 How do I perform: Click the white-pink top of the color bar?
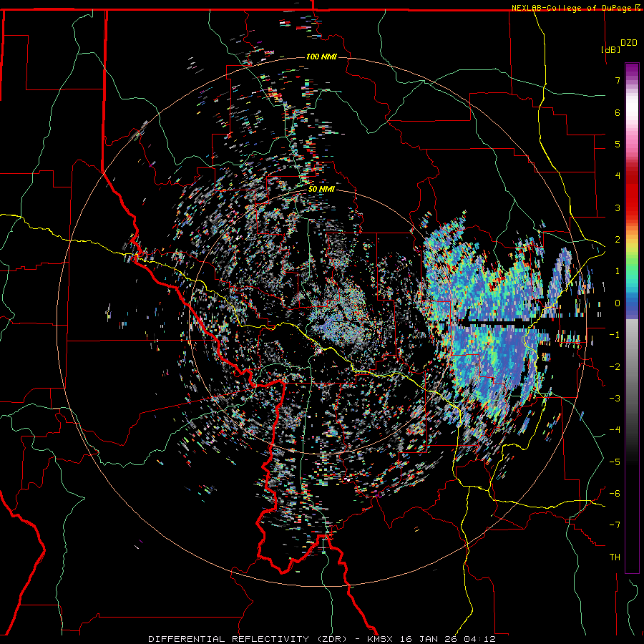pyautogui.click(x=632, y=109)
